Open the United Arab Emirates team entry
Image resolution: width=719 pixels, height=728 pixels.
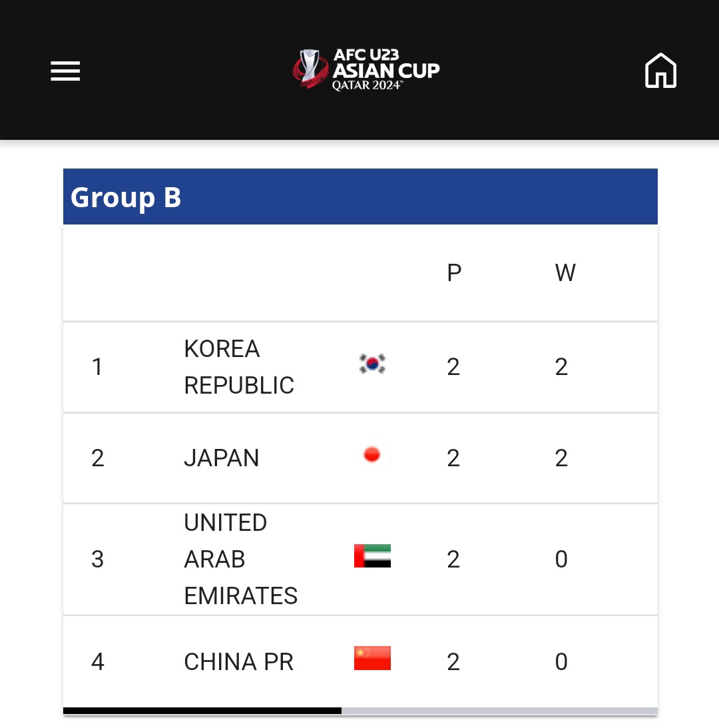pyautogui.click(x=240, y=559)
